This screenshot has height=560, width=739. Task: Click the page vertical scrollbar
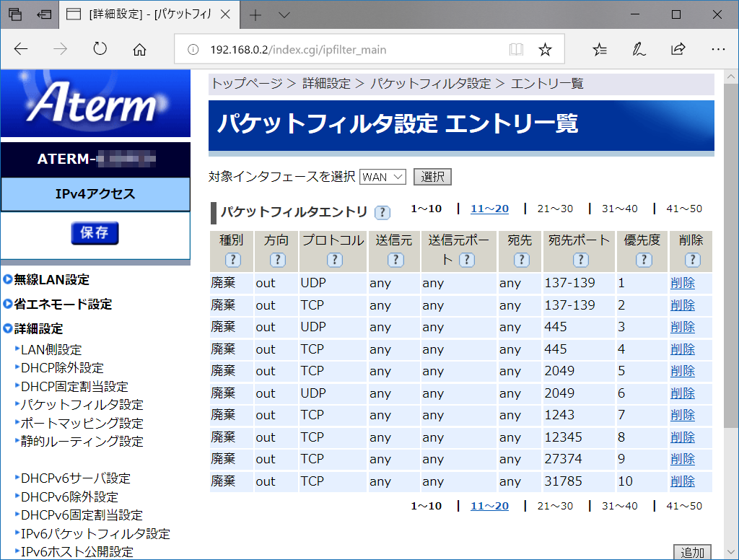coord(731,255)
